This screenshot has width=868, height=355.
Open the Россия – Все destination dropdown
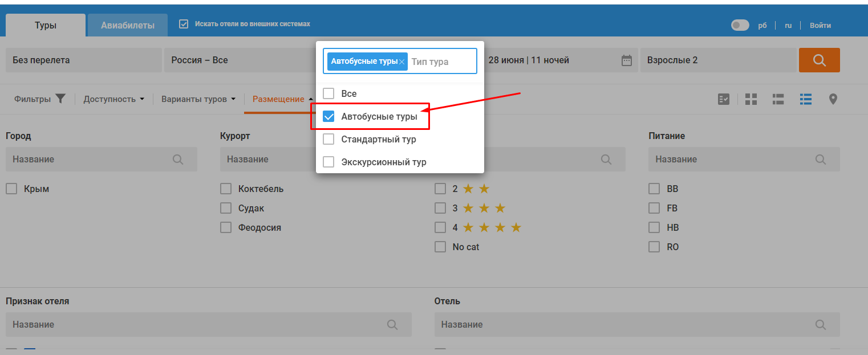pyautogui.click(x=240, y=60)
